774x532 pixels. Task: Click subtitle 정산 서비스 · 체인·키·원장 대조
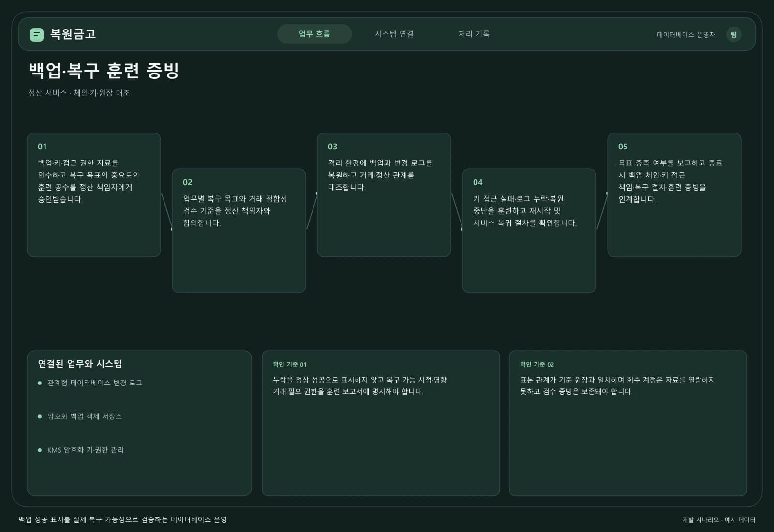point(79,93)
